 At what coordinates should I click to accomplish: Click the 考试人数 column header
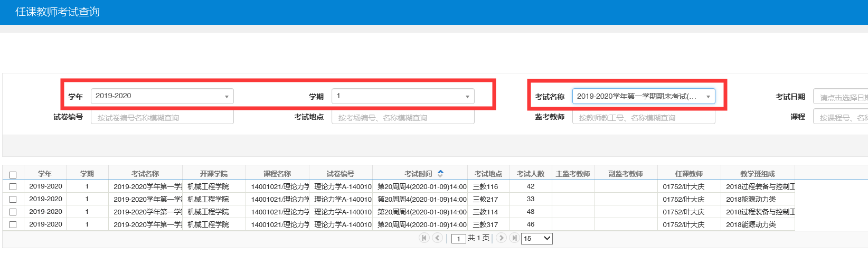click(531, 174)
